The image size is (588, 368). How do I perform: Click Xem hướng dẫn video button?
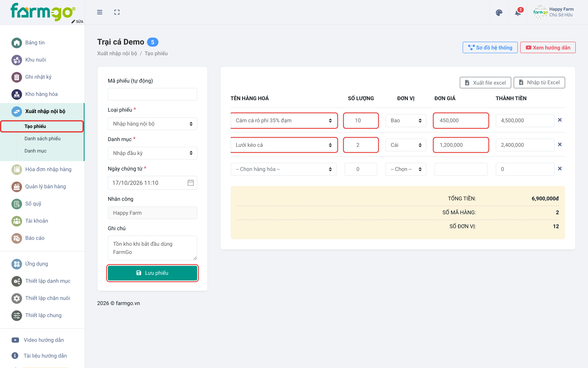[548, 48]
